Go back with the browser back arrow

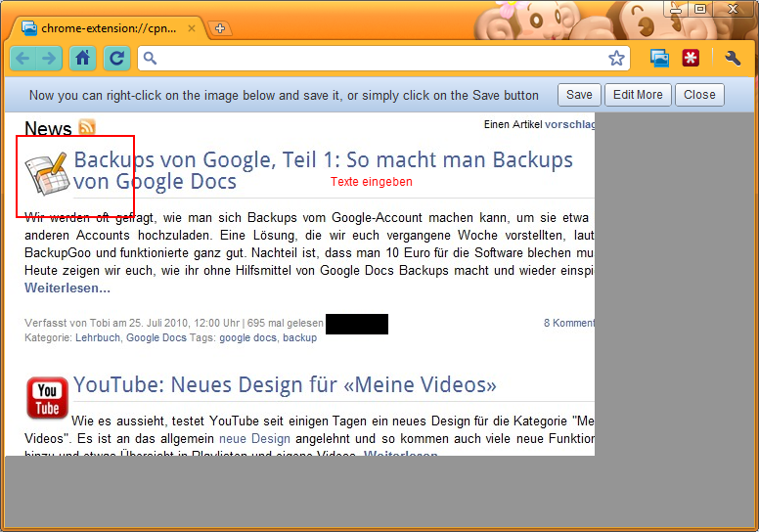click(22, 59)
